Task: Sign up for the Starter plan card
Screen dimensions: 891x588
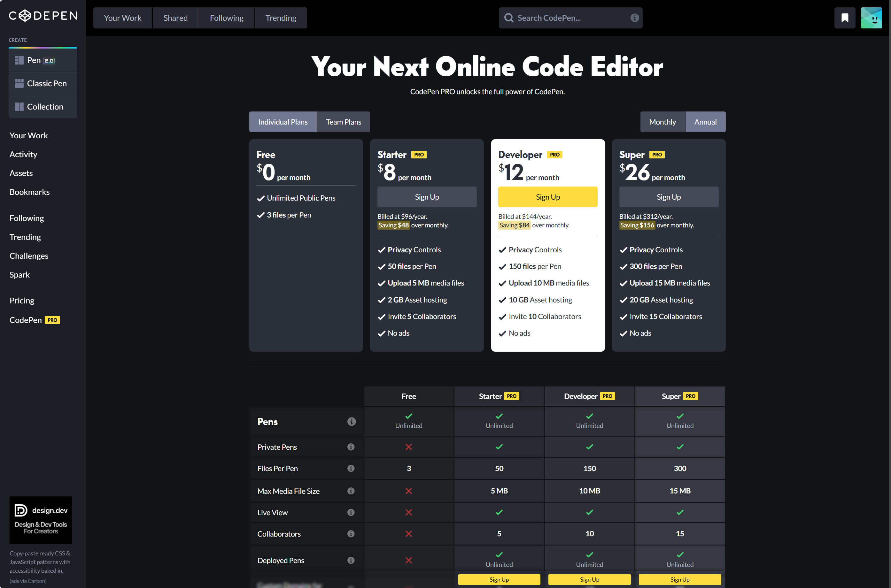Action: [x=427, y=197]
